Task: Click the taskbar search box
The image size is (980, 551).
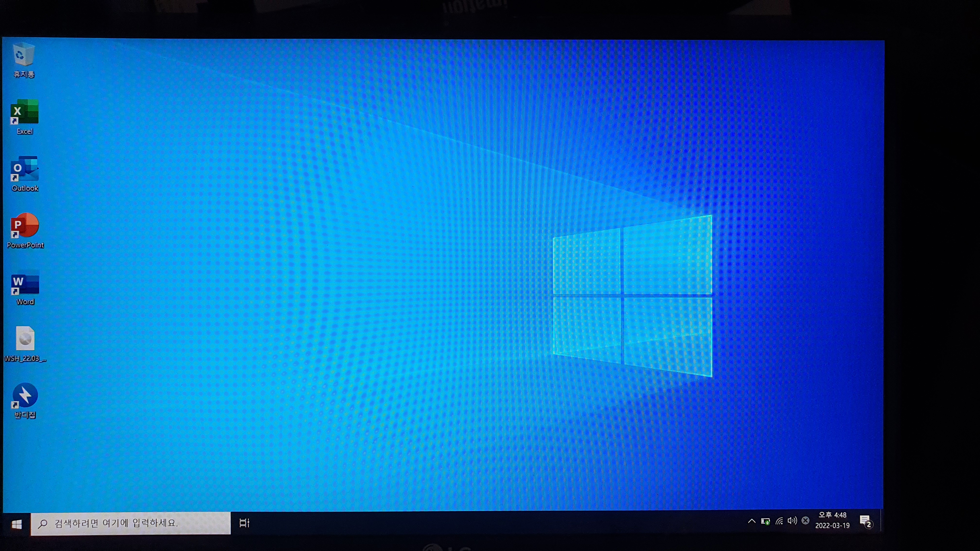Action: [x=131, y=523]
